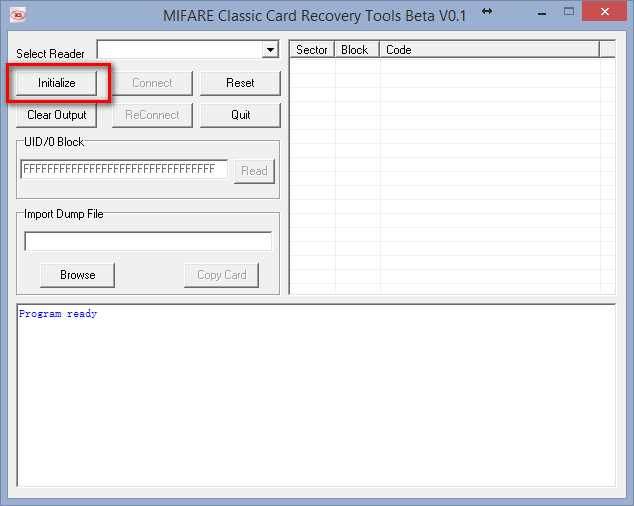Read the UID/0 Block
The image size is (634, 506).
[x=254, y=171]
